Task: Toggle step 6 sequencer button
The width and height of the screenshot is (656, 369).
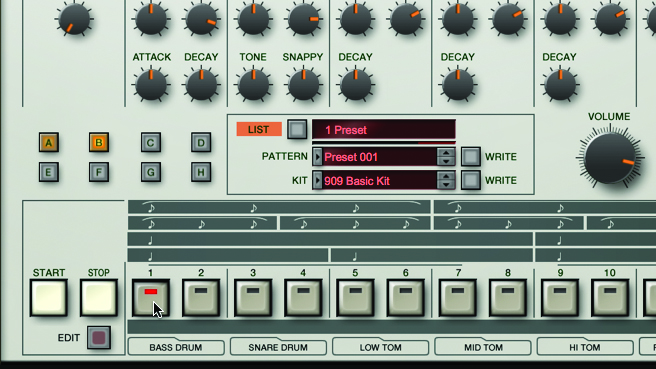Action: 405,298
